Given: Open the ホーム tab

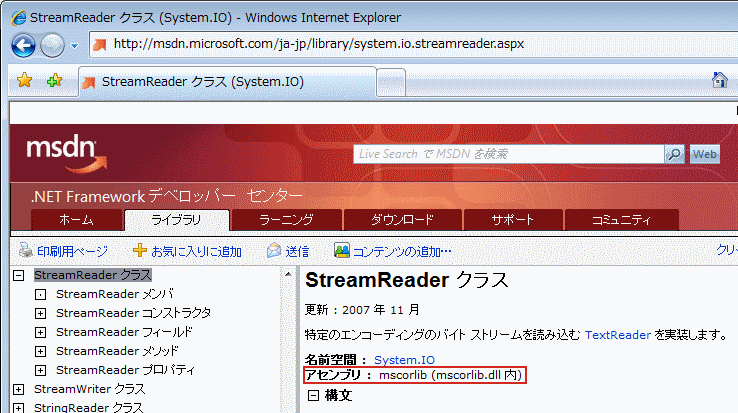Looking at the screenshot, I should (77, 220).
